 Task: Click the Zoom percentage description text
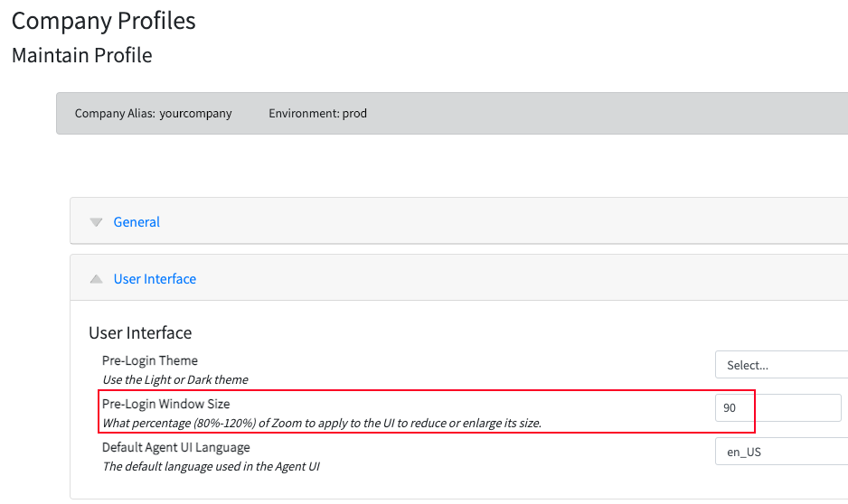(x=322, y=423)
